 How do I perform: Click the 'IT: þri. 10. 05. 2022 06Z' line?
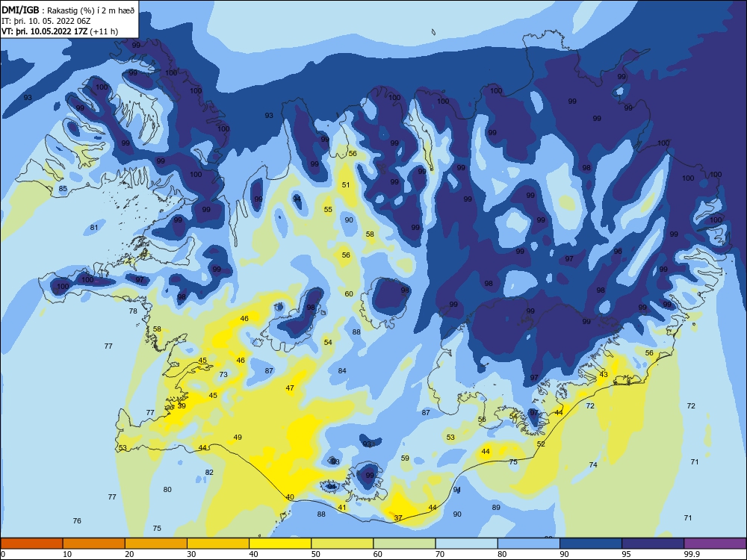click(x=46, y=21)
